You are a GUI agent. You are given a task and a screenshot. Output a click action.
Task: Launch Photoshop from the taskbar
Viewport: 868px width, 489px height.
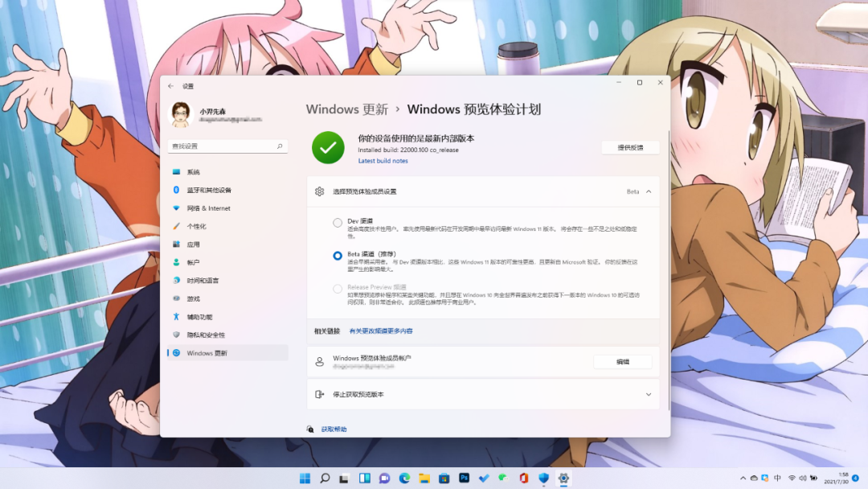[464, 478]
